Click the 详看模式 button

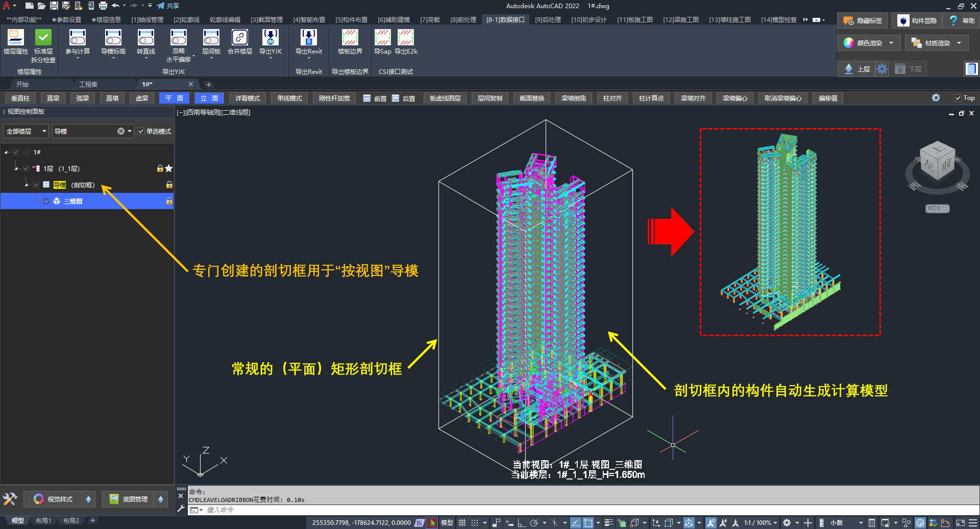tap(248, 98)
